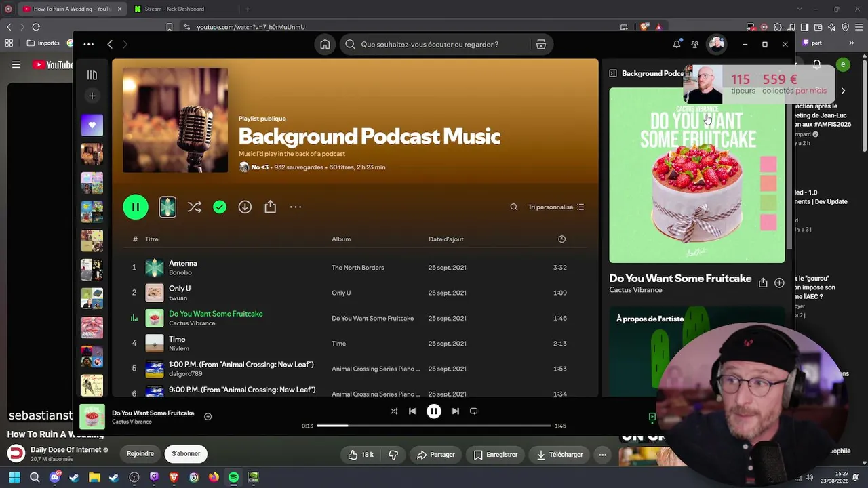
Task: Share the playlist using the header share icon
Action: pyautogui.click(x=271, y=207)
